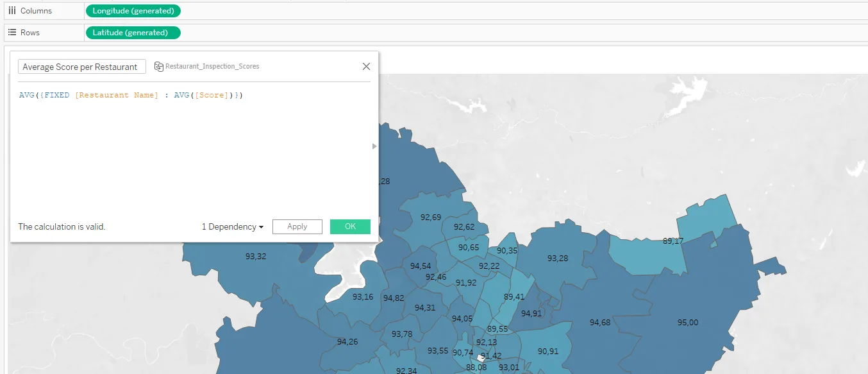Select the map region labeled 92,34

click(406, 371)
